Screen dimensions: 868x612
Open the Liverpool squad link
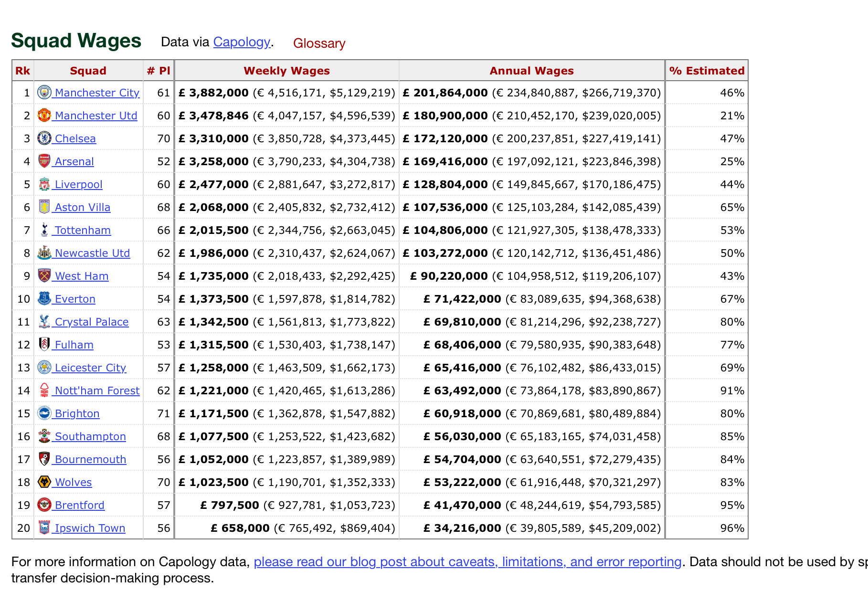(x=78, y=184)
